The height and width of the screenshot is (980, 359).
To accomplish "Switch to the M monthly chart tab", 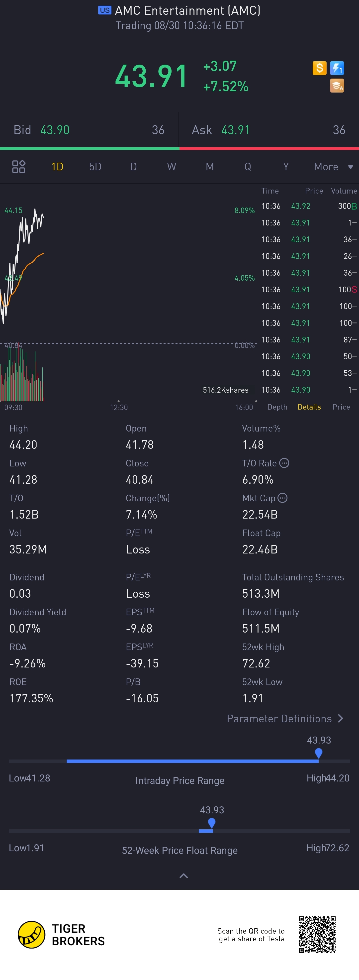I will pos(210,167).
